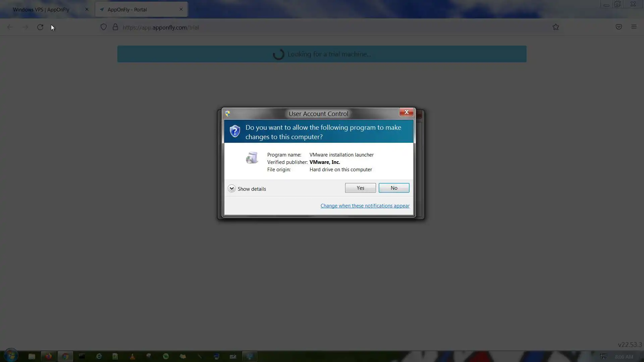Viewport: 644px width, 362px height.
Task: Open Windows Start orb
Action: pos(11,356)
